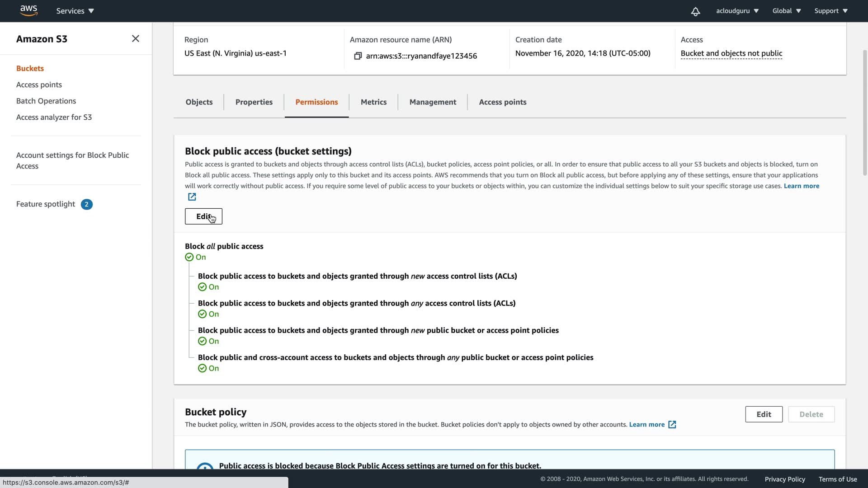Switch to the Properties tab

(254, 102)
